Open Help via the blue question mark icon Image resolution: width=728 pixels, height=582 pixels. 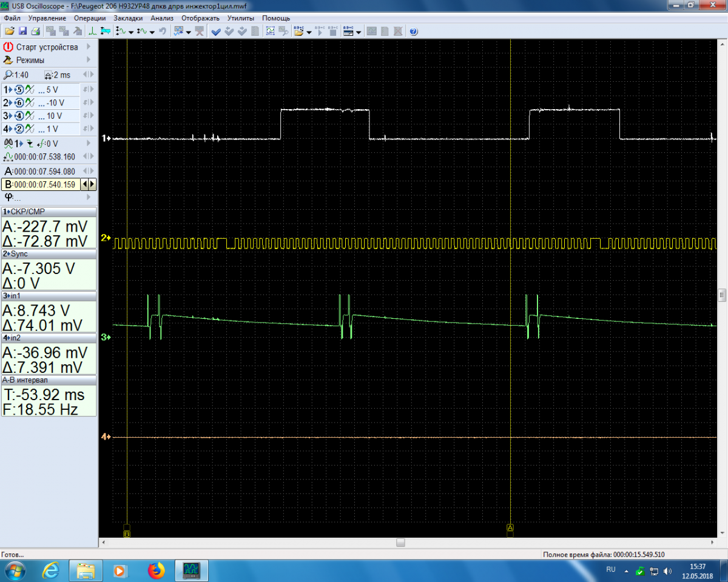click(413, 31)
